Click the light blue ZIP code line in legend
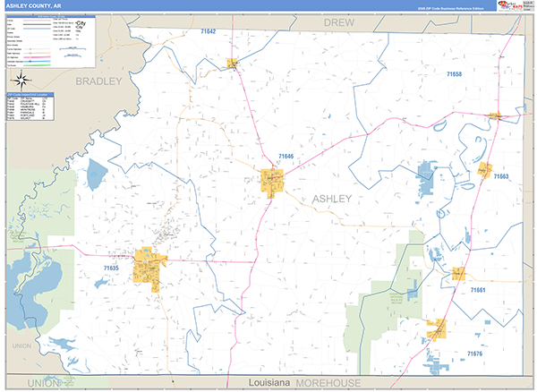 tap(37, 29)
